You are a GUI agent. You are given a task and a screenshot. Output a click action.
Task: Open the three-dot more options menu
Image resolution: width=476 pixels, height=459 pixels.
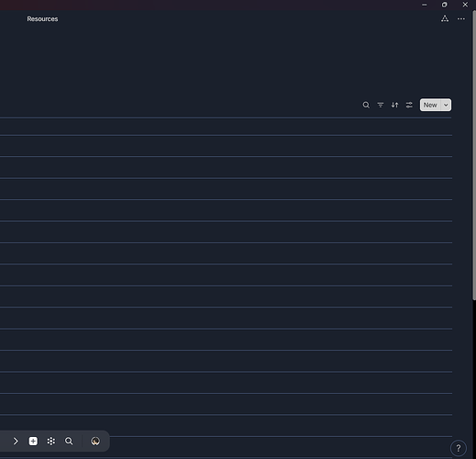[461, 19]
